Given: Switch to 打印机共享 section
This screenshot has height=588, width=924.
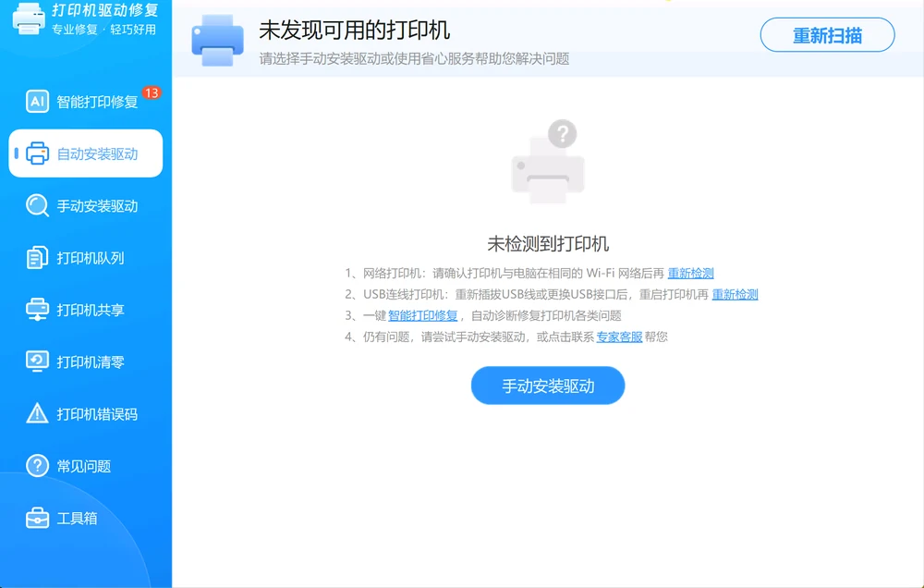Looking at the screenshot, I should [85, 310].
